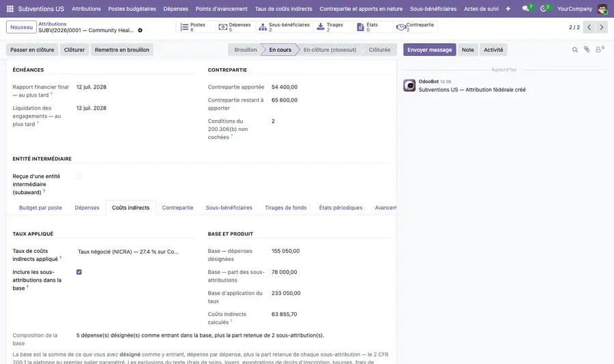Open Postes stat button

pos(194,27)
